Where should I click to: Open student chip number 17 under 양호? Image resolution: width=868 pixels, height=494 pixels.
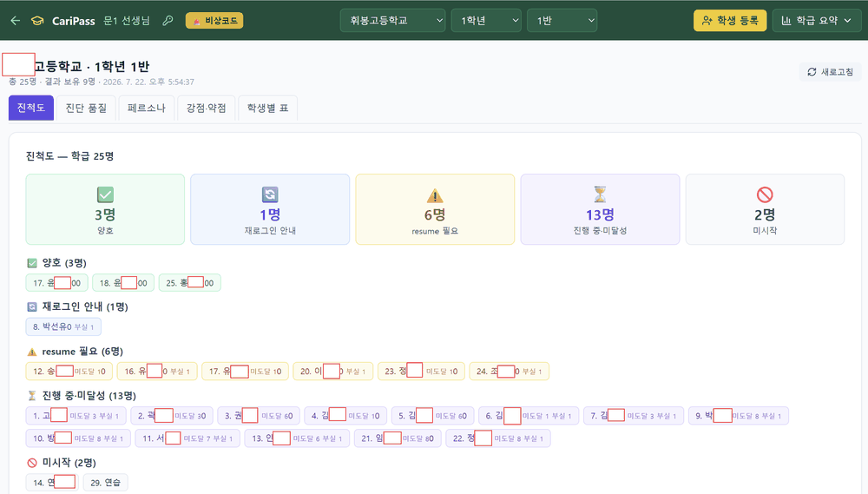pyautogui.click(x=57, y=283)
